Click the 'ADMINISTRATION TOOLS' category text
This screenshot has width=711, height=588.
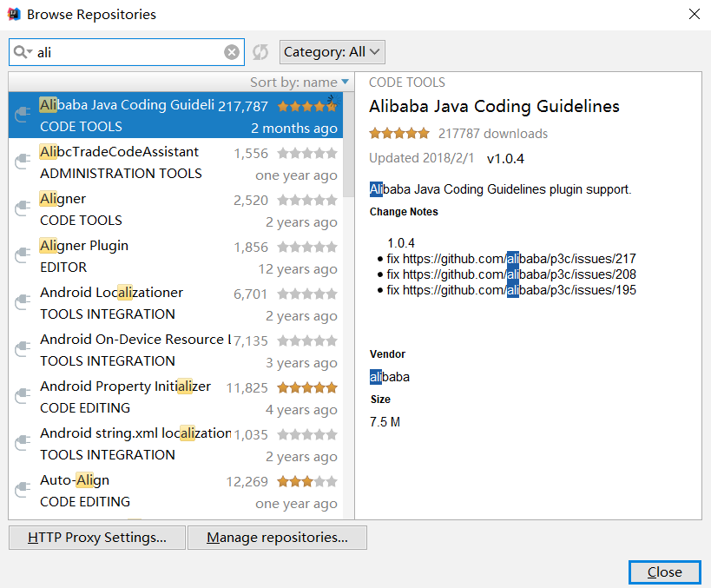pos(121,174)
